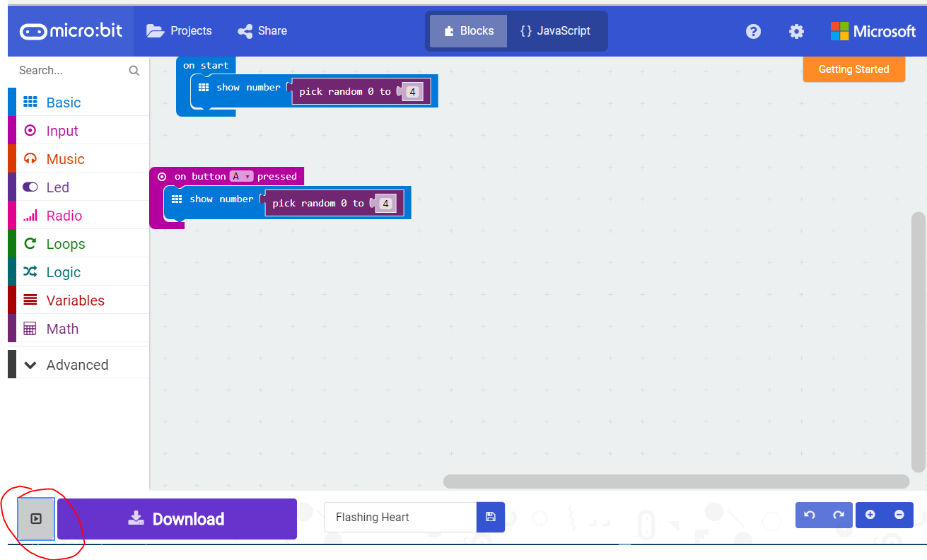
Task: Open the Variables category
Action: tap(76, 300)
